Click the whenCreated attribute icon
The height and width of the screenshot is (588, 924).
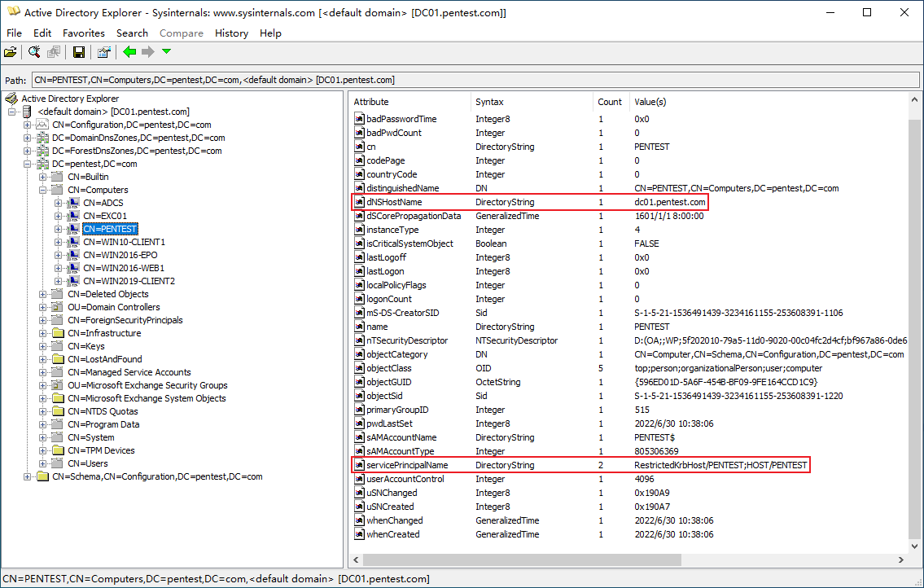tap(360, 533)
